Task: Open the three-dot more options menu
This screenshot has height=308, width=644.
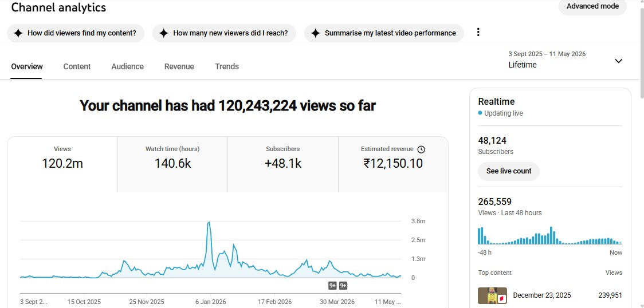Action: [478, 33]
